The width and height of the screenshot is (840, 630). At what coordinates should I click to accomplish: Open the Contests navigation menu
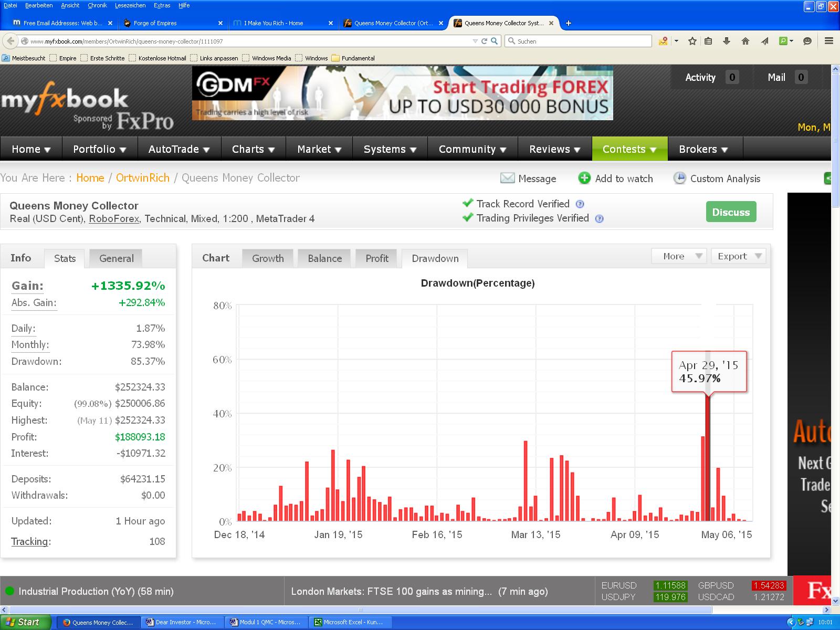pyautogui.click(x=629, y=149)
